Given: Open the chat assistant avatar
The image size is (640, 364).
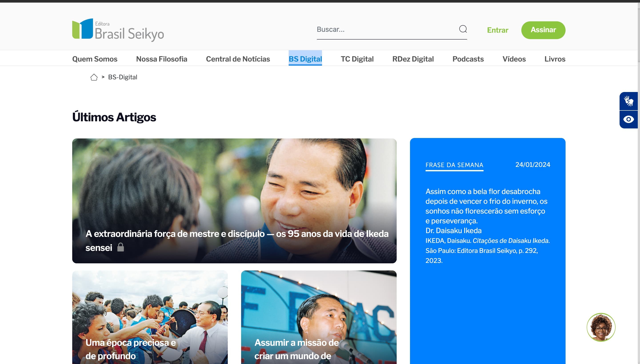Looking at the screenshot, I should 601,327.
